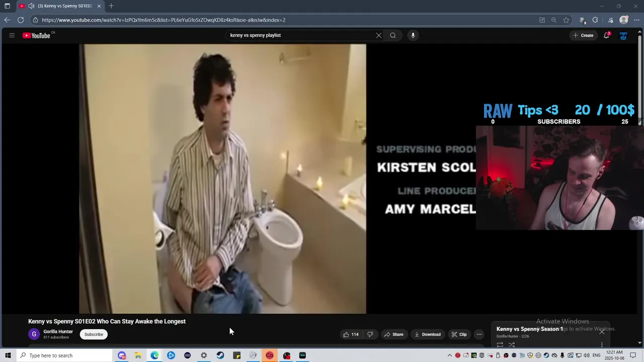This screenshot has height=362, width=644.
Task: Click the browser address bar URL
Action: point(164,20)
